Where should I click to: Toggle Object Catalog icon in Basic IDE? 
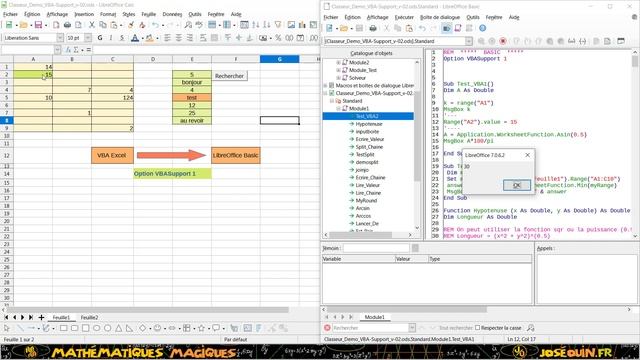tap(447, 28)
